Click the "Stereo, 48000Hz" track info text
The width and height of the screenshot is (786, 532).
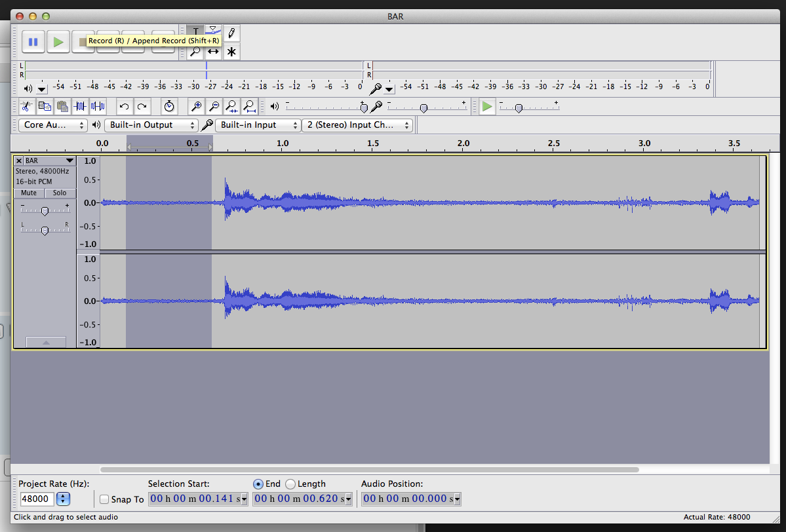point(42,171)
